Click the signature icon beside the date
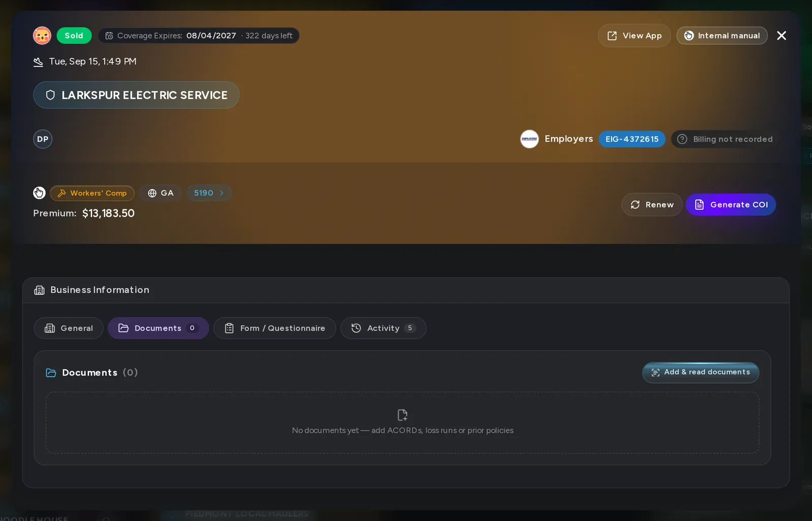 pyautogui.click(x=38, y=62)
